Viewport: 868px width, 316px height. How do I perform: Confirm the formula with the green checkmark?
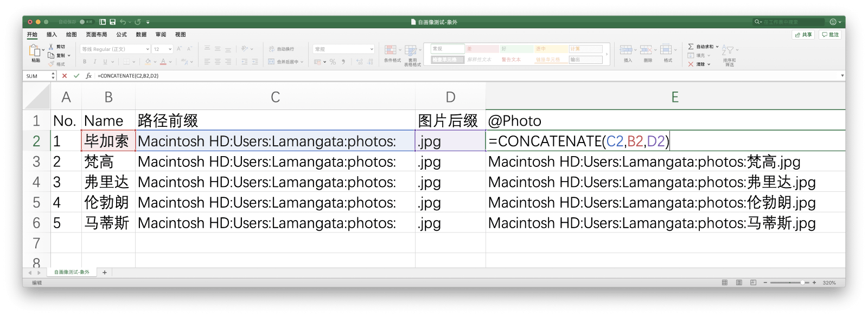(x=76, y=76)
